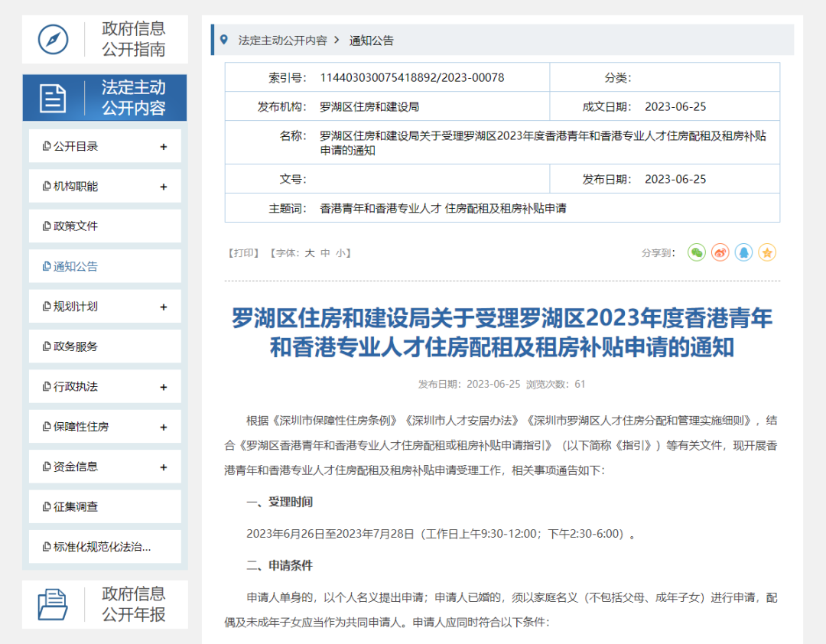The image size is (826, 644).
Task: Click the 发布日期 table value 2023-06-25
Action: (675, 179)
